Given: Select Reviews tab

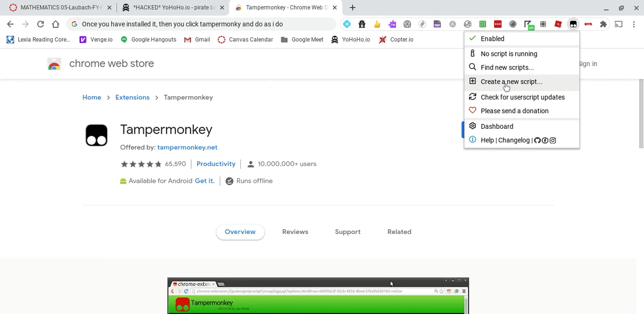Looking at the screenshot, I should pyautogui.click(x=295, y=232).
